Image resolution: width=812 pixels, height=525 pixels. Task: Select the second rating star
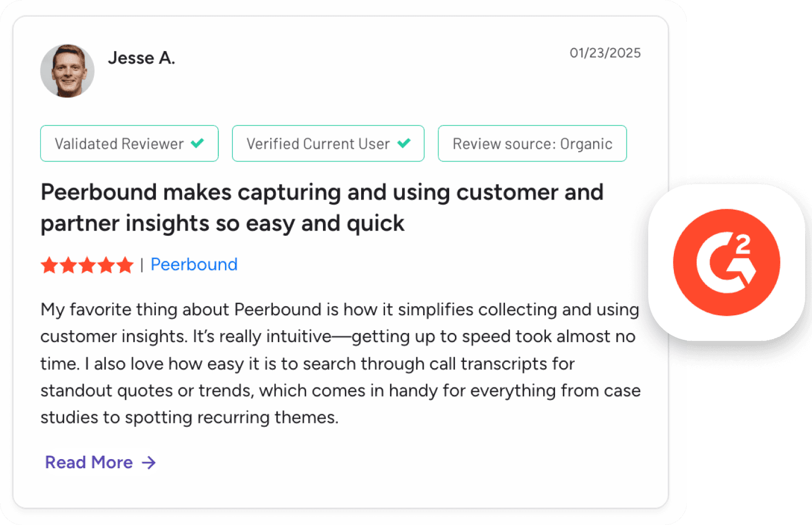68,264
